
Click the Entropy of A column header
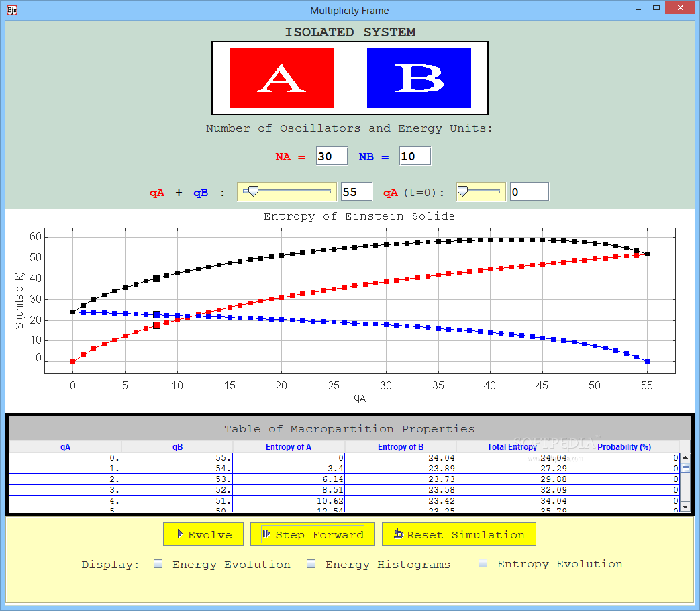coord(289,446)
